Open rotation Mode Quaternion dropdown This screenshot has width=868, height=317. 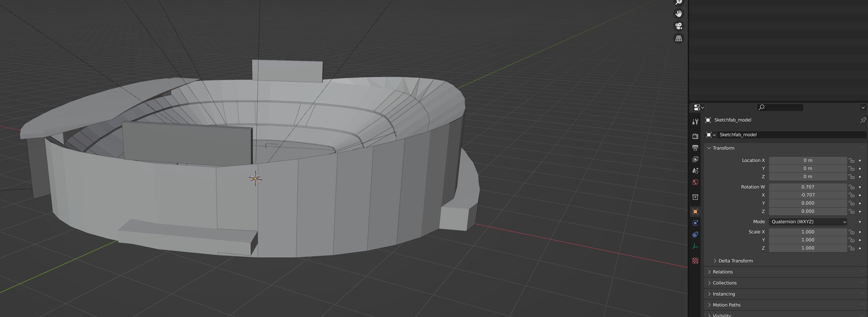(808, 222)
